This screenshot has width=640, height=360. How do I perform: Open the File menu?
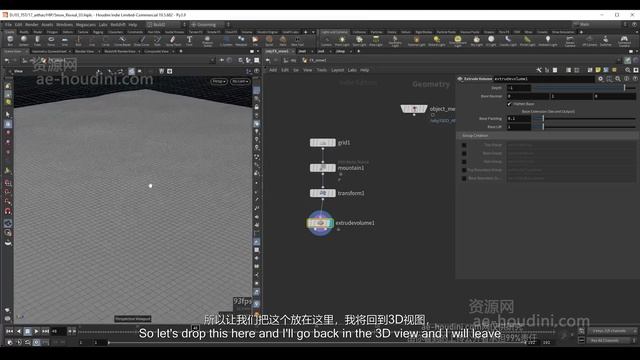8,24
